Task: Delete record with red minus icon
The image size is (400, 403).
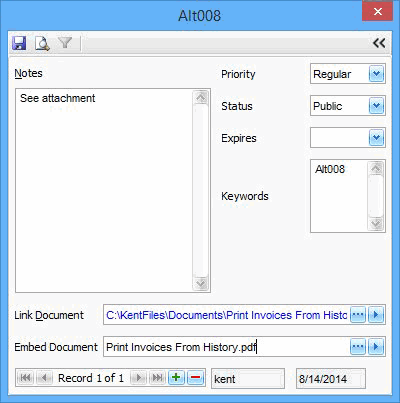Action: point(196,378)
